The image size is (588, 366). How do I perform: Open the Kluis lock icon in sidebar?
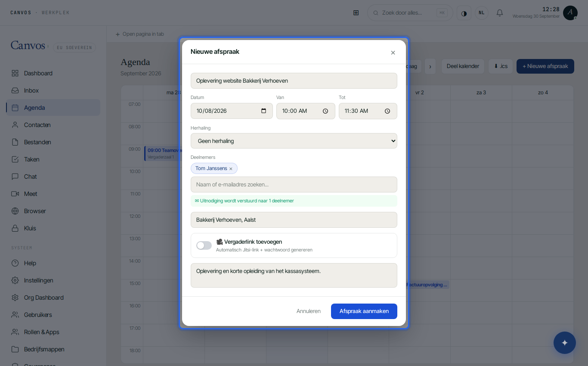15,228
